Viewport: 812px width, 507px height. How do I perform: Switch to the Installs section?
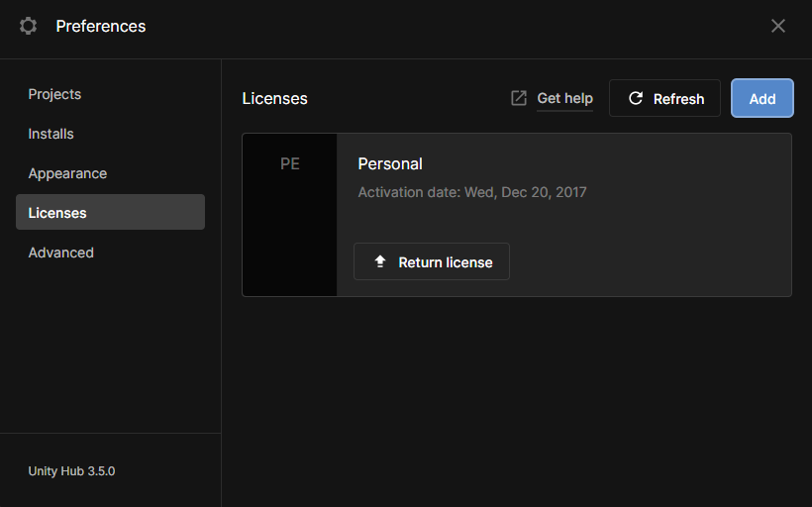51,134
